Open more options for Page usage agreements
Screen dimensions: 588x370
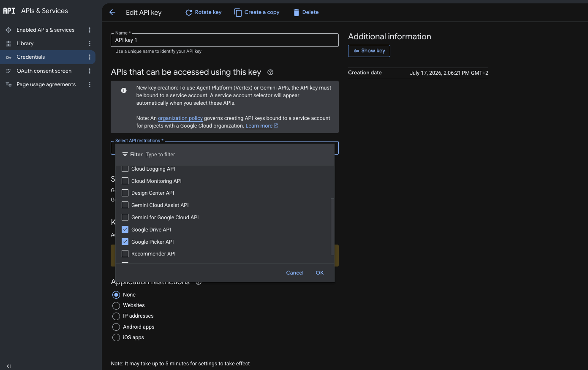pos(90,84)
